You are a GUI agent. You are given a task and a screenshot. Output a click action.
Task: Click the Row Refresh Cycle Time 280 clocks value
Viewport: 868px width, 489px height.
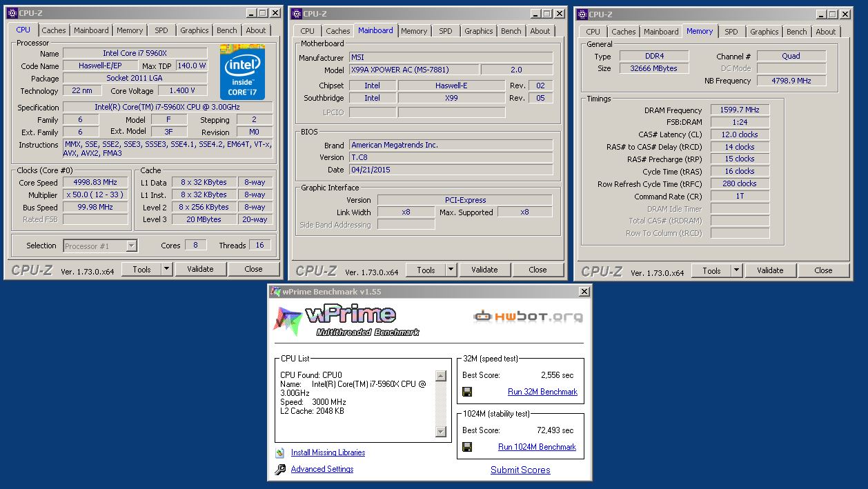pos(740,184)
